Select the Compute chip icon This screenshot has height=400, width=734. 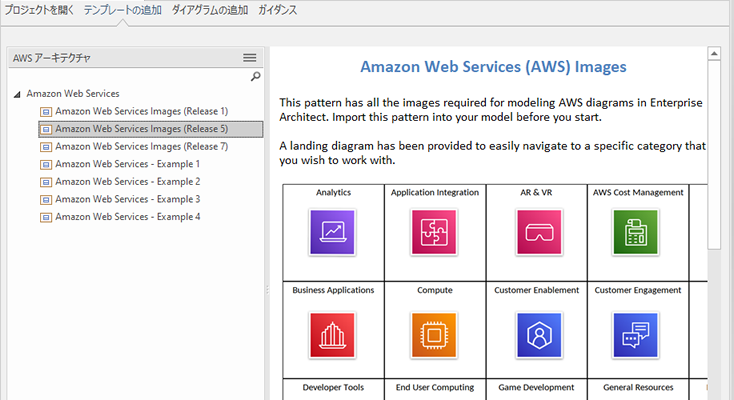click(434, 335)
